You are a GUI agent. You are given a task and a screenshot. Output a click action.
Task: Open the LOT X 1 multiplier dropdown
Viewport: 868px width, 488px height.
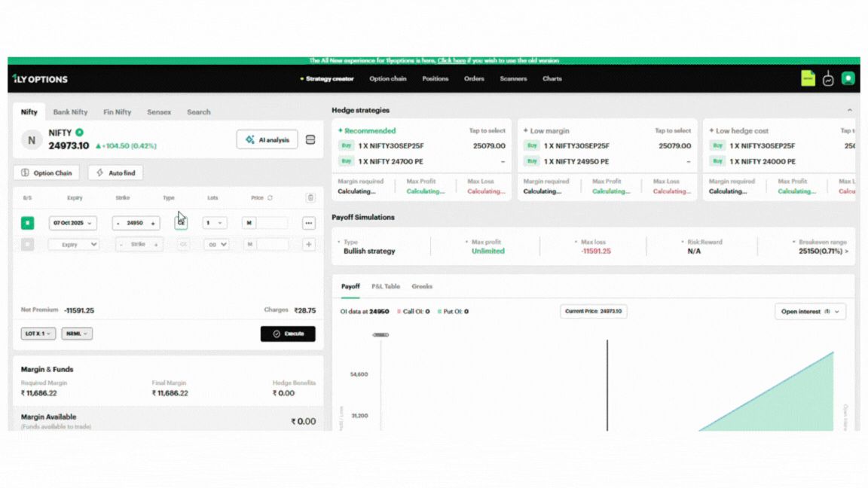click(38, 334)
